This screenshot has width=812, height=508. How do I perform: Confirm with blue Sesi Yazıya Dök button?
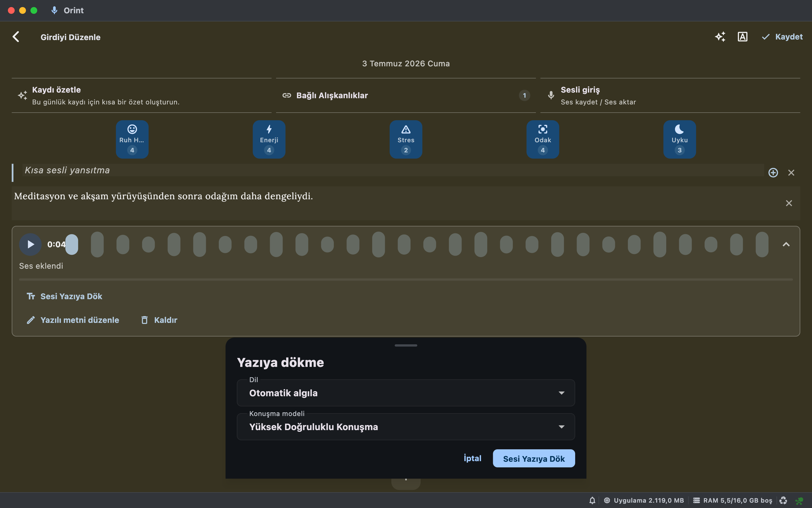[533, 458]
